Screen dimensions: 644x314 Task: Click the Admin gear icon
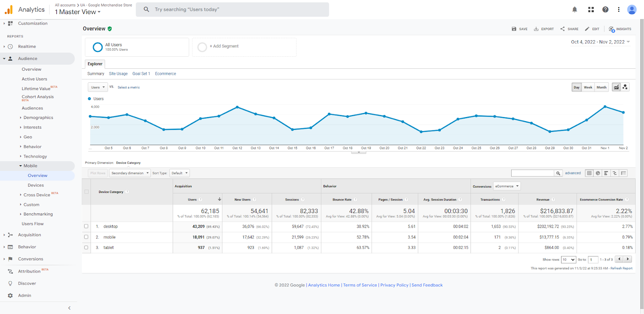click(10, 296)
